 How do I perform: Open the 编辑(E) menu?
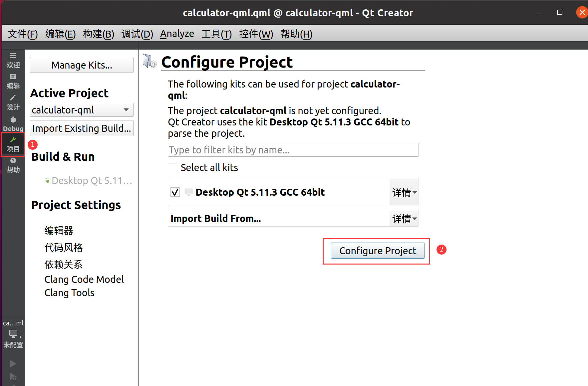coord(61,34)
